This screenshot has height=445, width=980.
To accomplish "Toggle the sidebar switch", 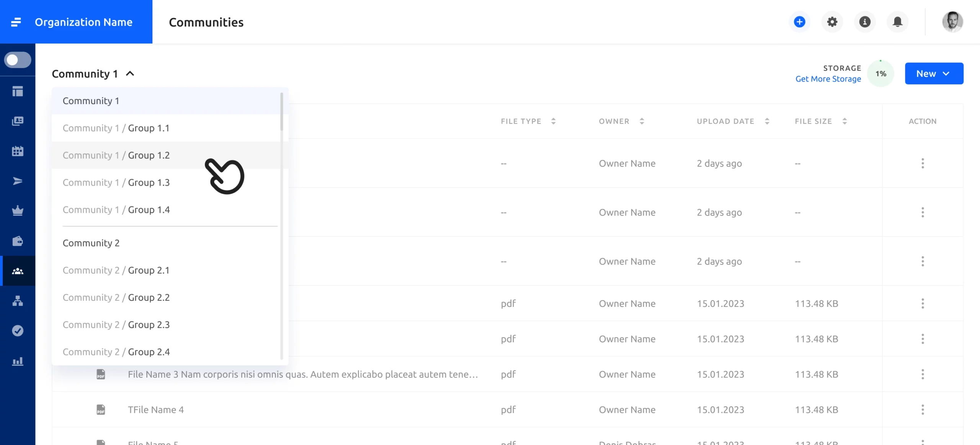I will point(18,60).
